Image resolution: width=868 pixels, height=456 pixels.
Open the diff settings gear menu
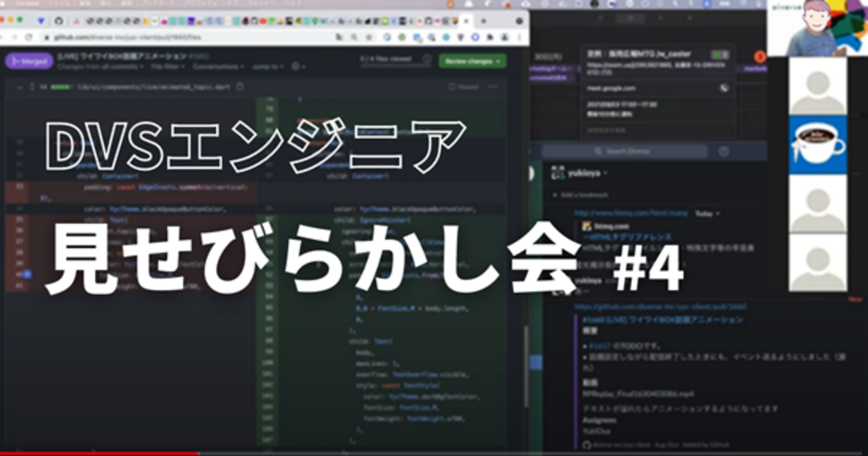click(298, 67)
